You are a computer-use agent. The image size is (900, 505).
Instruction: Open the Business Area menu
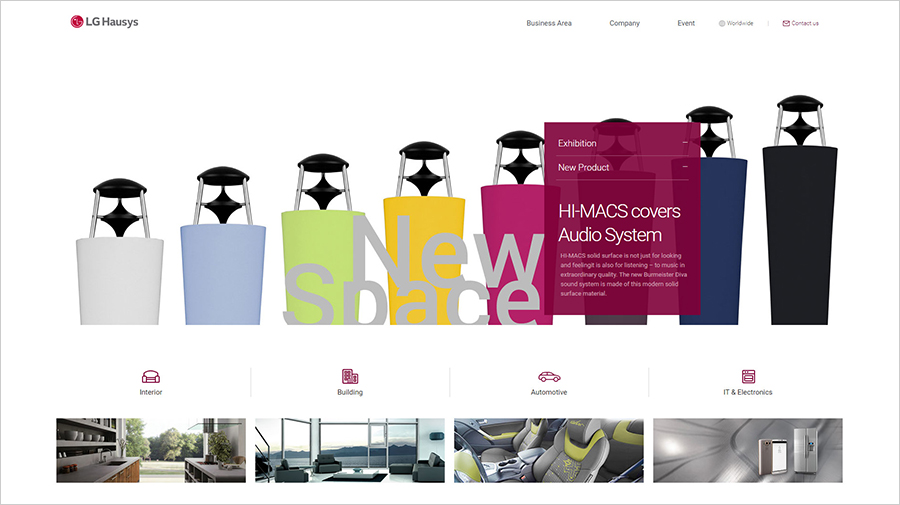tap(549, 24)
